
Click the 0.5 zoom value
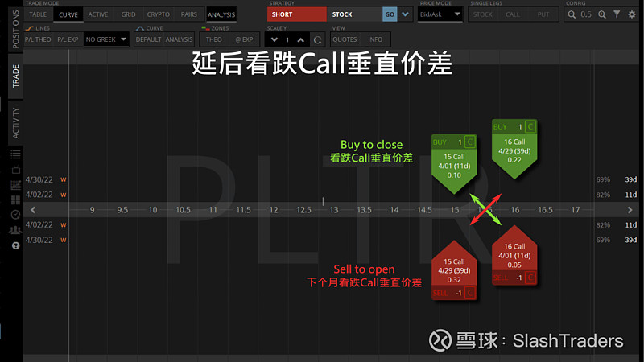tap(586, 14)
